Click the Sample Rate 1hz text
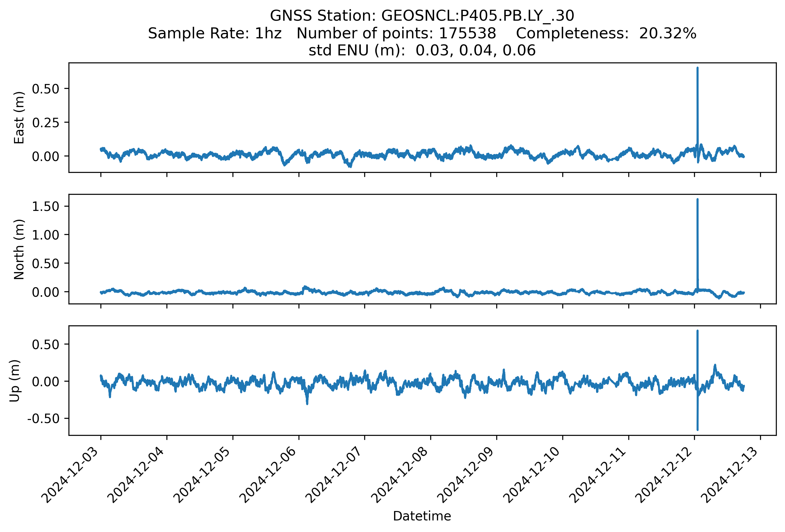The image size is (785, 532). [x=215, y=33]
